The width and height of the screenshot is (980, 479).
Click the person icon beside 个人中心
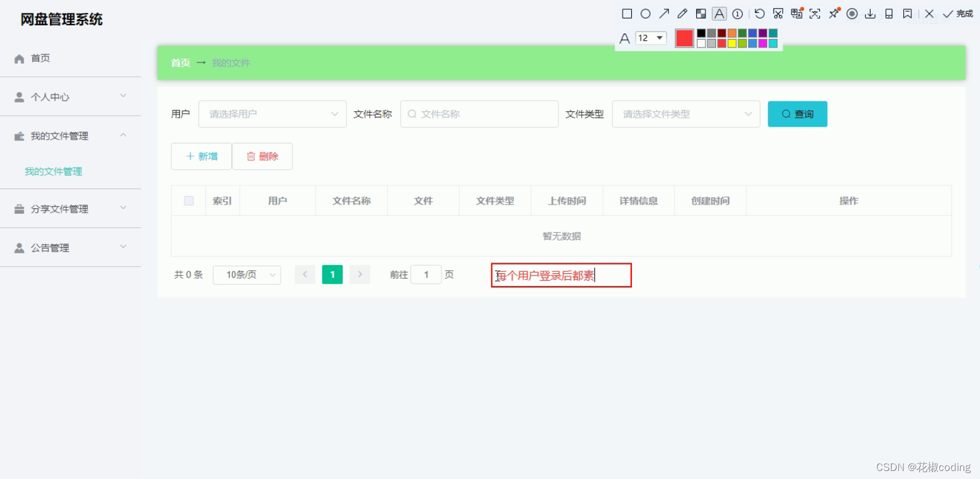pyautogui.click(x=19, y=97)
